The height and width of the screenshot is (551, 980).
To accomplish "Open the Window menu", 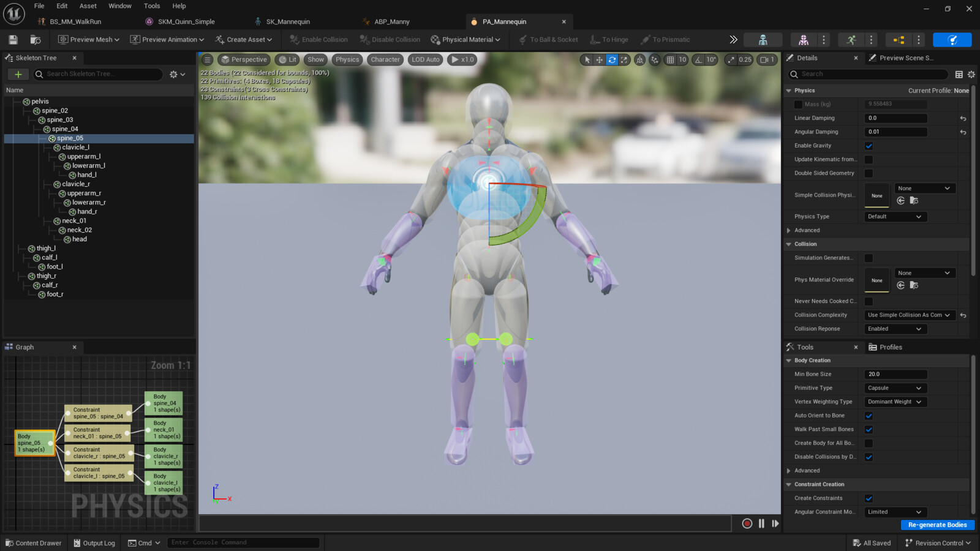I will [x=120, y=6].
